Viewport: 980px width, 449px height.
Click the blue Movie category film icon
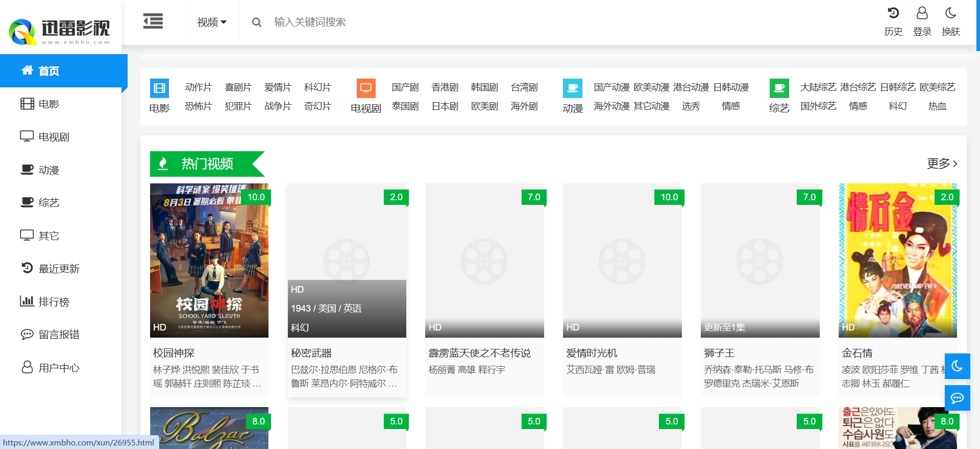(159, 88)
